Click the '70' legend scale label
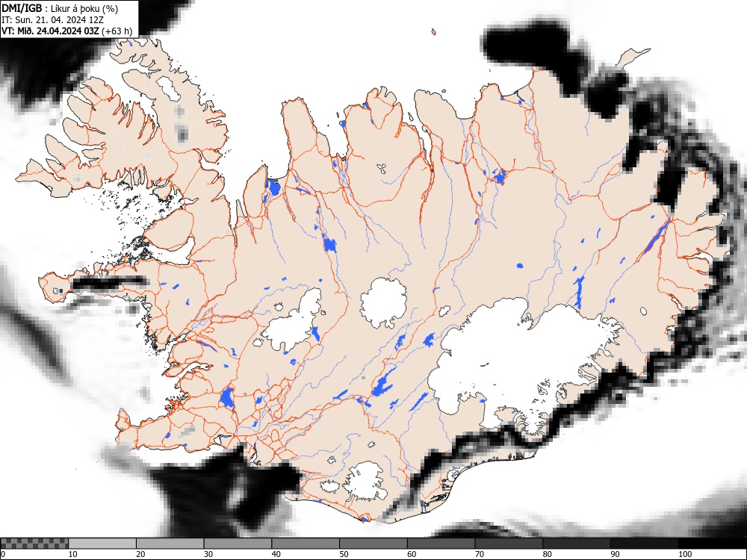 [x=479, y=554]
